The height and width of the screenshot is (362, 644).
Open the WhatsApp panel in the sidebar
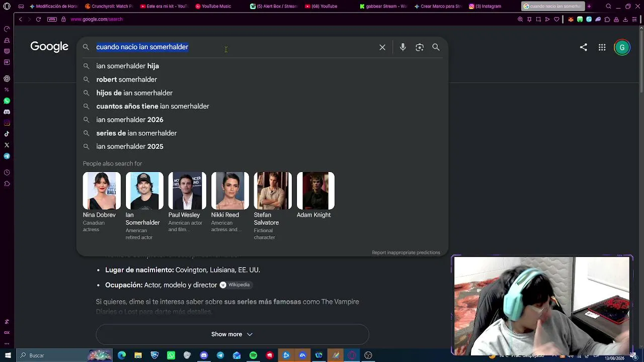pos(7,101)
